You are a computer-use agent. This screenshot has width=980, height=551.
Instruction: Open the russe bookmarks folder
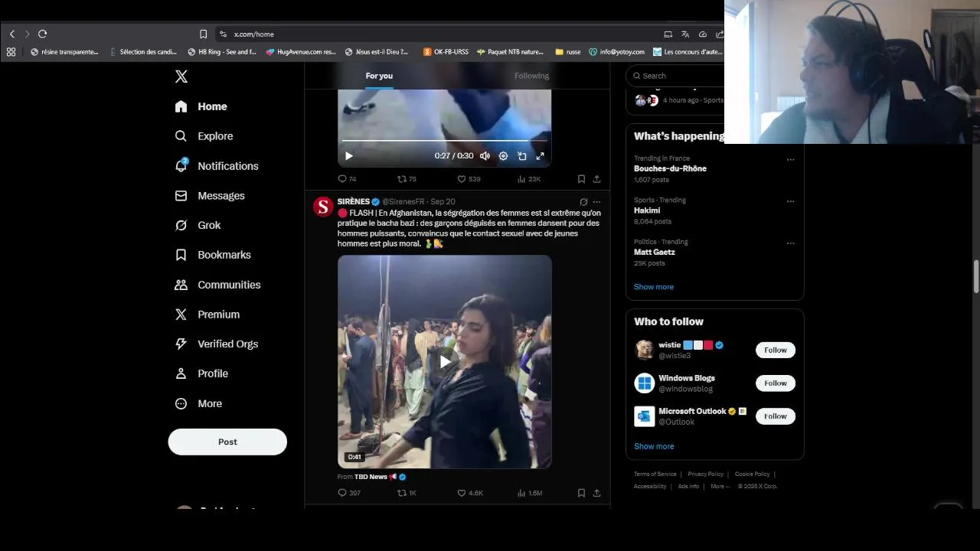click(x=568, y=52)
